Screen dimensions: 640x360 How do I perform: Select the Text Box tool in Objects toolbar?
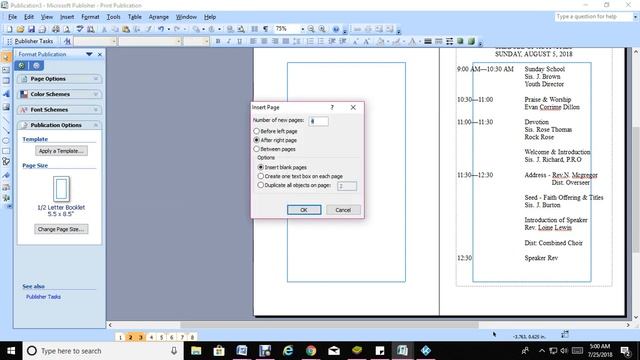click(6, 70)
